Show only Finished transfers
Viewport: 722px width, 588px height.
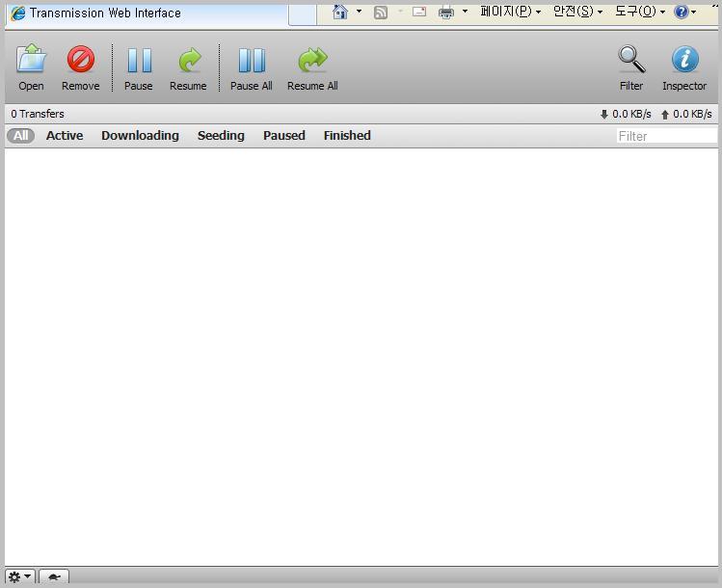[347, 135]
